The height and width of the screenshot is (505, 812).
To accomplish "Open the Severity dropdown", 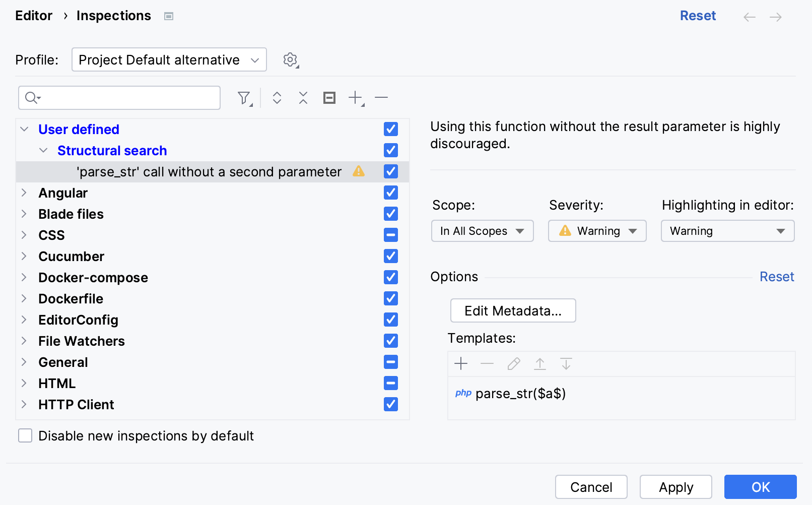I will (597, 231).
